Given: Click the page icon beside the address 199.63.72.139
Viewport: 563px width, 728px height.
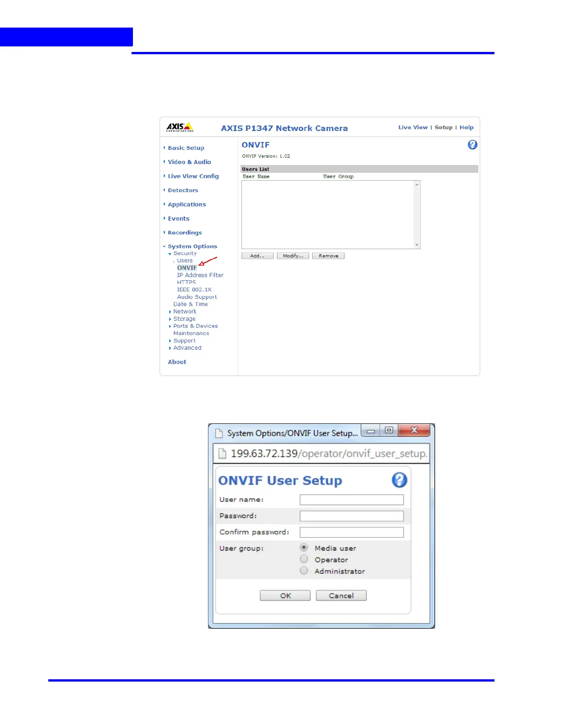Looking at the screenshot, I should [x=222, y=454].
